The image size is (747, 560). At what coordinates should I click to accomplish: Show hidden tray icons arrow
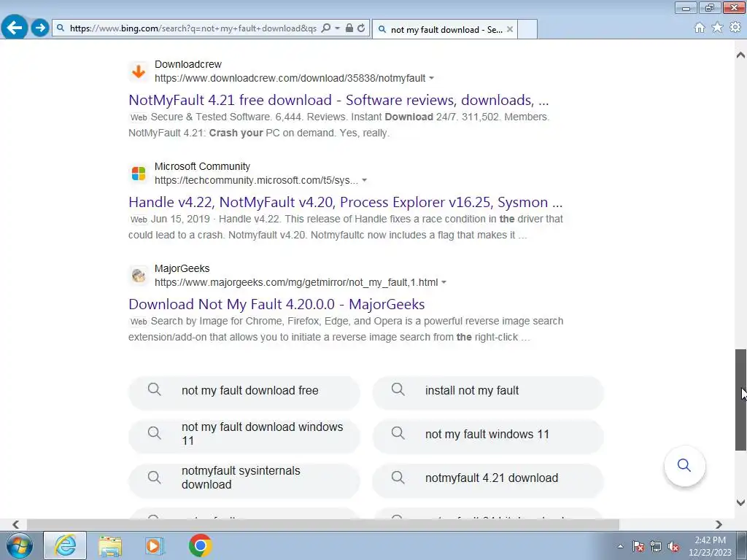620,546
